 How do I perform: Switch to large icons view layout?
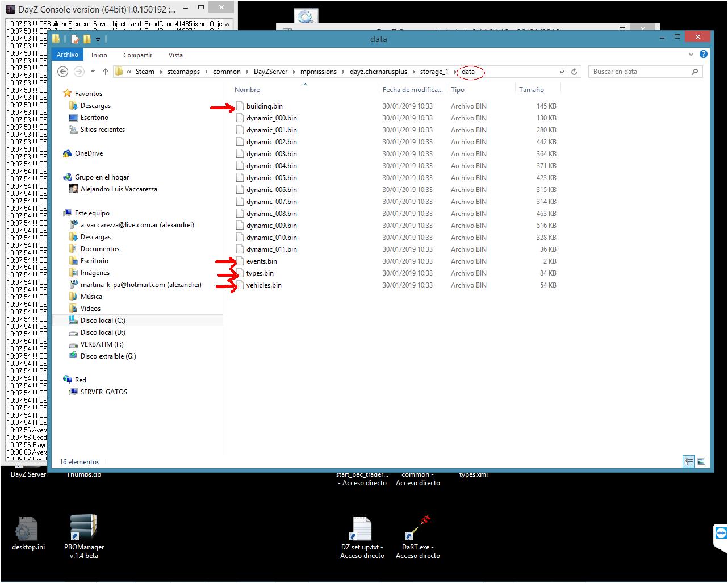click(x=701, y=461)
